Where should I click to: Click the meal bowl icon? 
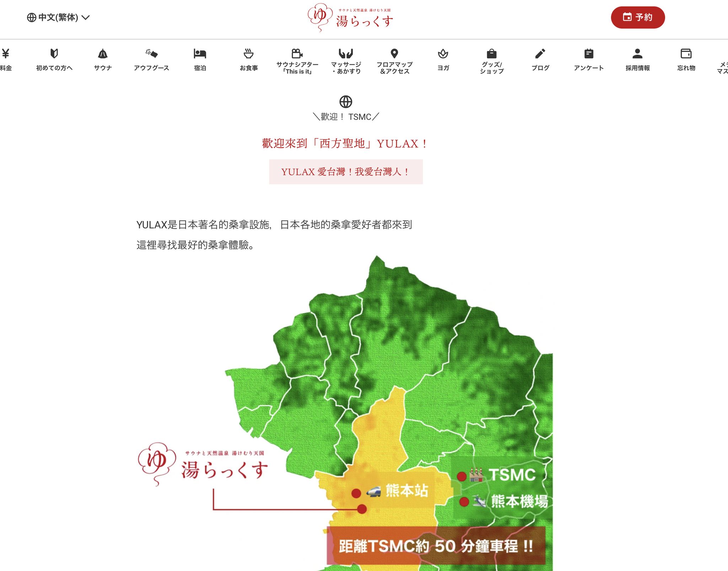(x=248, y=54)
